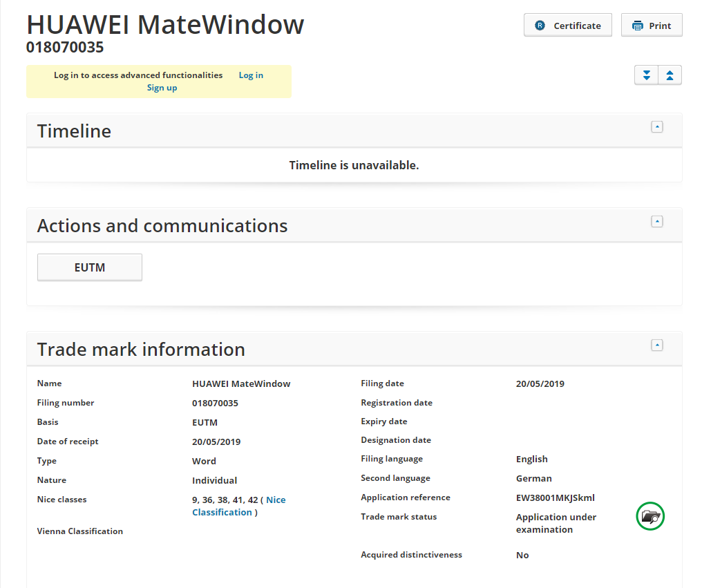The width and height of the screenshot is (702, 588).
Task: Select the filing number 018070035 value
Action: point(215,403)
